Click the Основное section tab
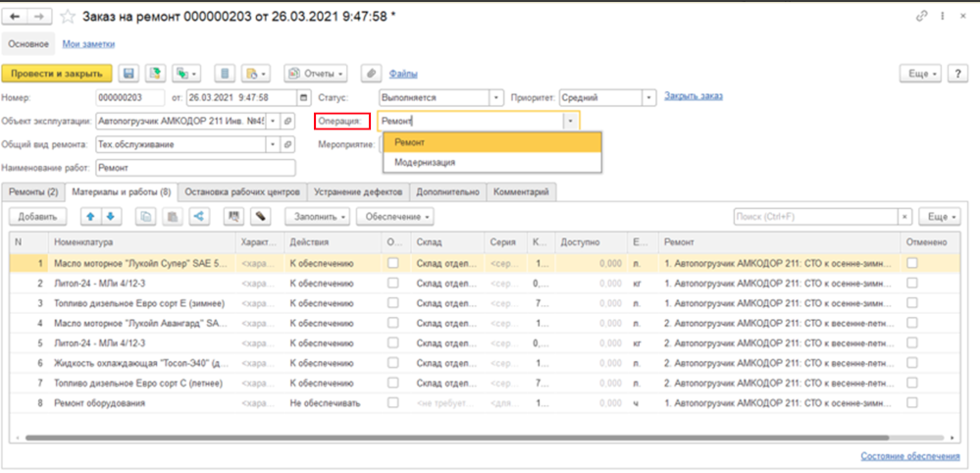Image resolution: width=980 pixels, height=473 pixels. [x=28, y=44]
